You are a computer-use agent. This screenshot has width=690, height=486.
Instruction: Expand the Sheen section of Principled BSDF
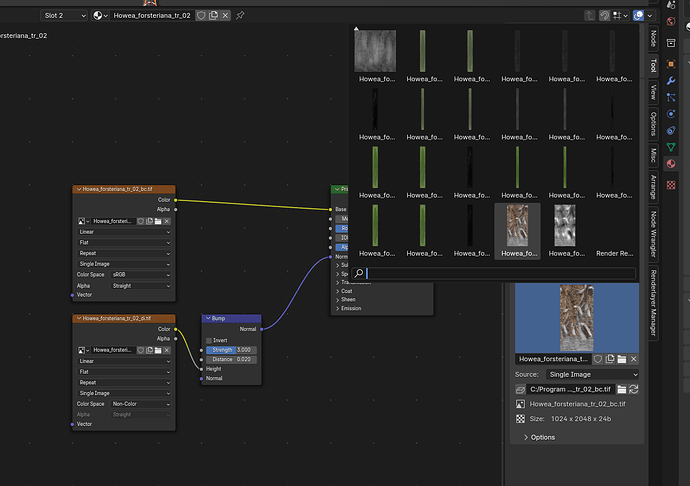(x=346, y=300)
